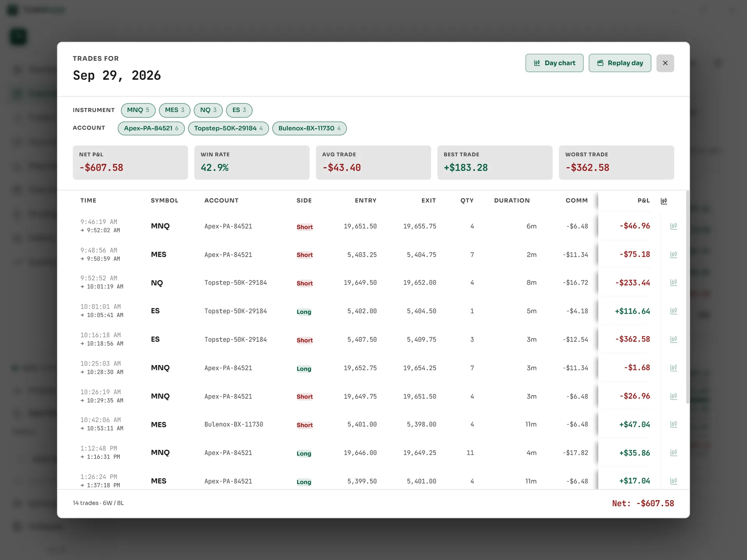Select the WIN RATE 42.9% card
Viewport: 747px width, 560px height.
pyautogui.click(x=252, y=163)
